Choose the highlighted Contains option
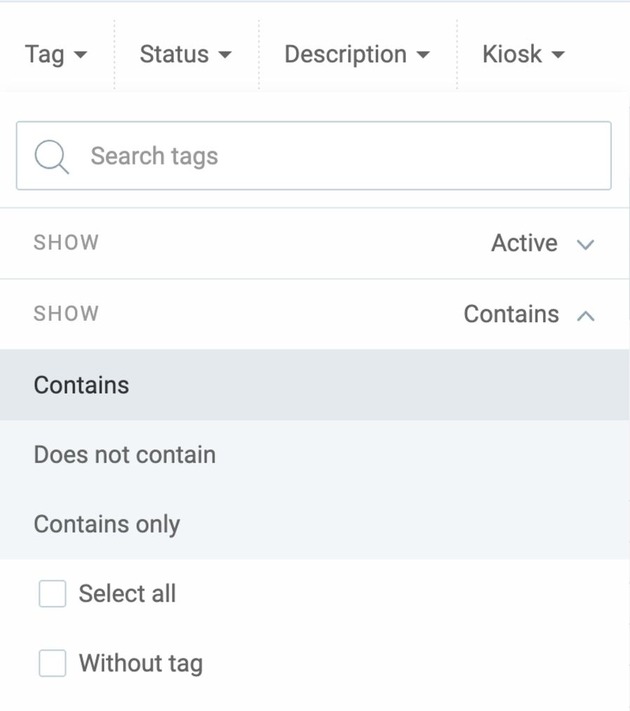The width and height of the screenshot is (630, 711). [x=82, y=385]
